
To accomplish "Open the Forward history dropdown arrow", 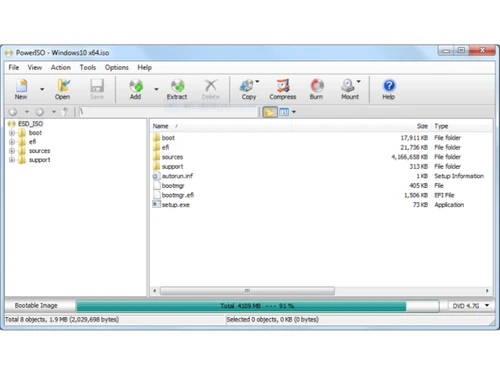I will (x=54, y=112).
